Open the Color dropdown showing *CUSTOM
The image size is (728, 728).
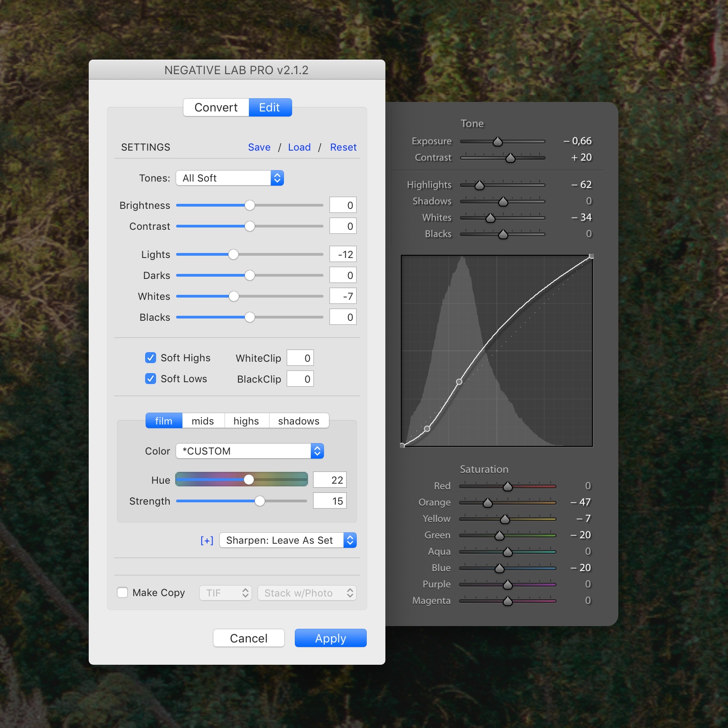250,451
